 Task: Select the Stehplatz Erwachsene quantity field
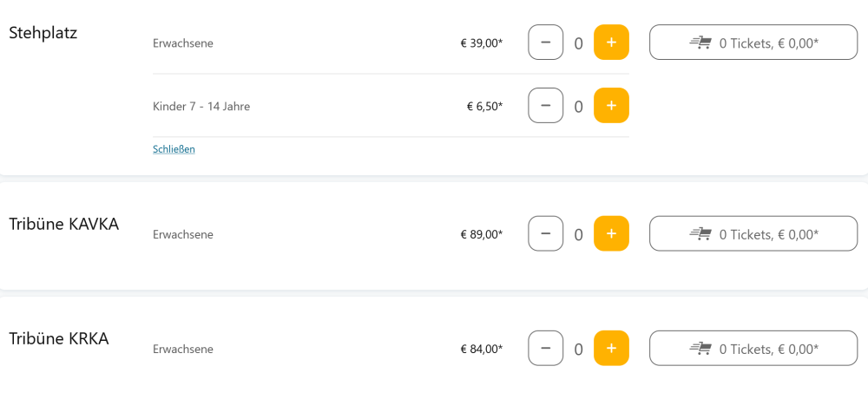point(578,43)
